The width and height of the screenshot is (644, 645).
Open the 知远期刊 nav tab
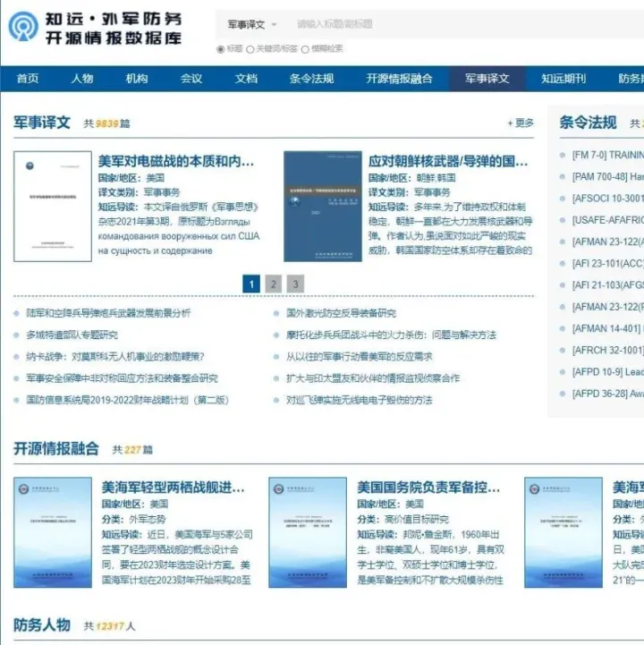tap(563, 79)
